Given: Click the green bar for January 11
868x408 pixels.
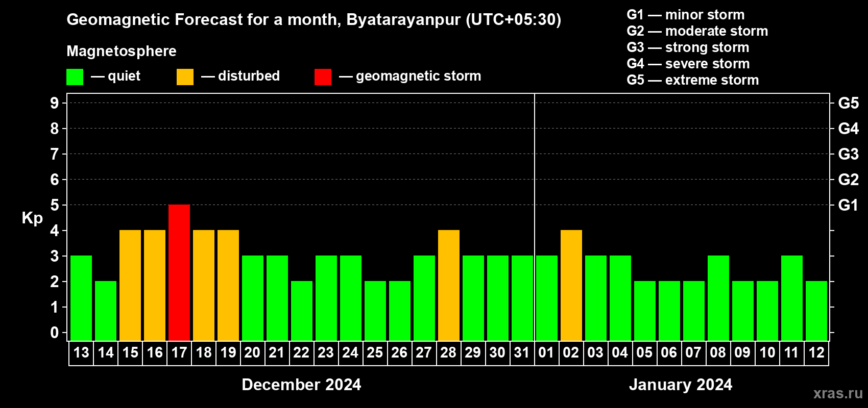Looking at the screenshot, I should pyautogui.click(x=792, y=298).
